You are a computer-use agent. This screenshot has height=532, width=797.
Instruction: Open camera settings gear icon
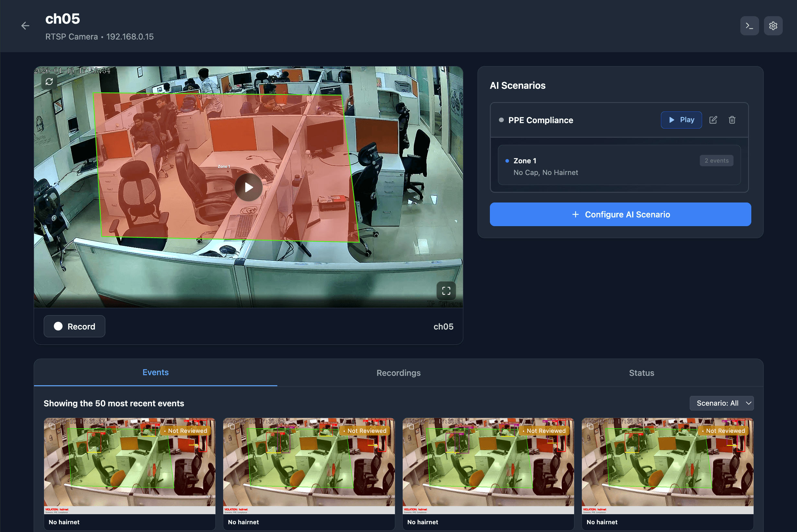[773, 26]
